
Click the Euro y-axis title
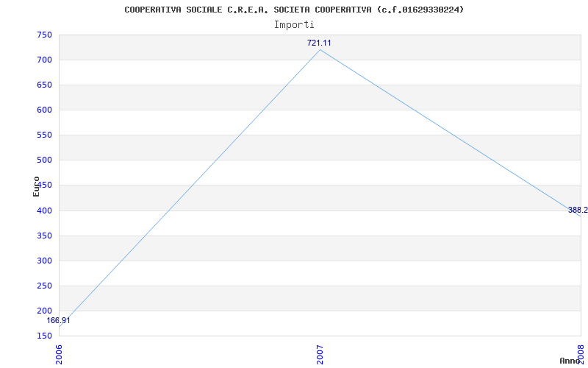coord(36,186)
